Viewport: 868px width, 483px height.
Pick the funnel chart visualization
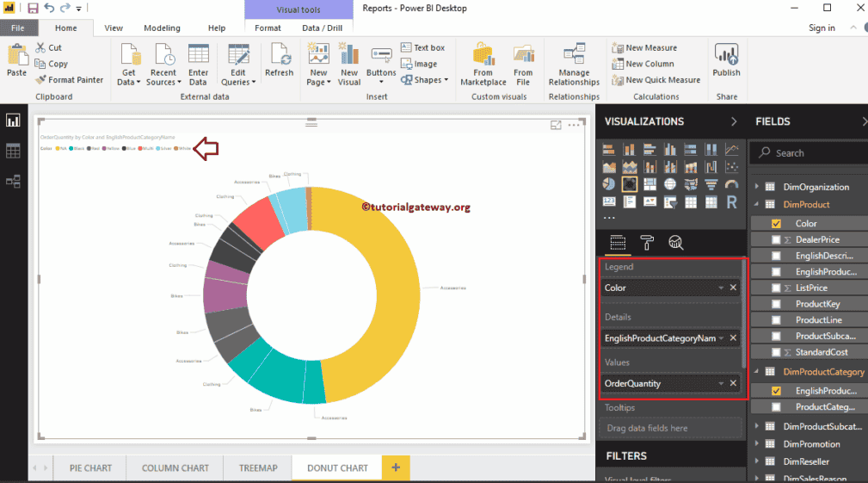(711, 184)
